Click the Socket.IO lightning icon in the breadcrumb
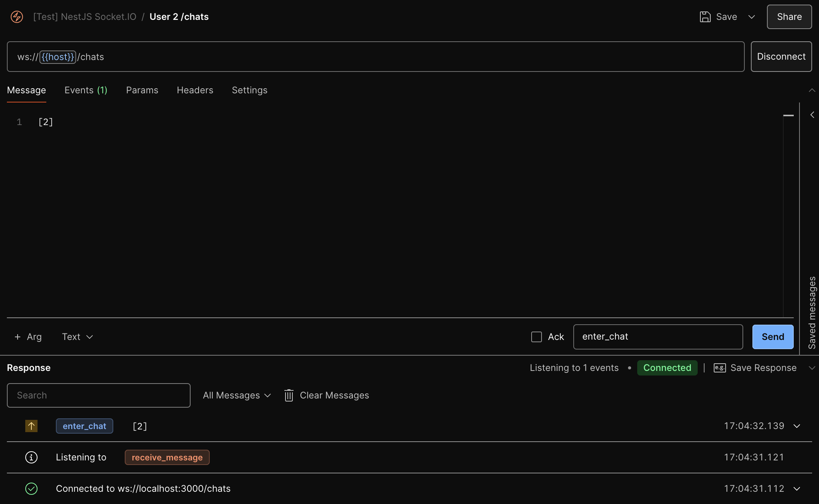Image resolution: width=819 pixels, height=504 pixels. [x=17, y=17]
